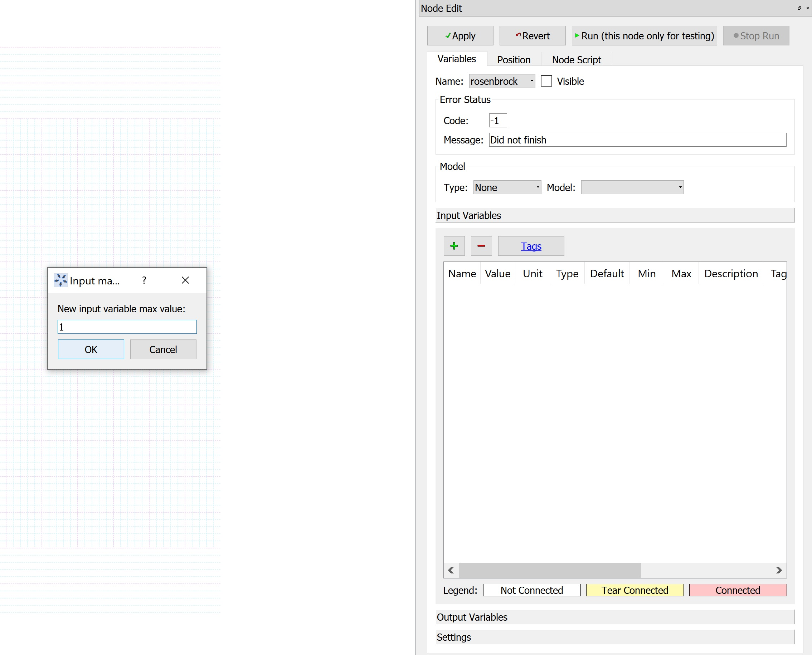Click the float icon on Node Edit panel

799,8
